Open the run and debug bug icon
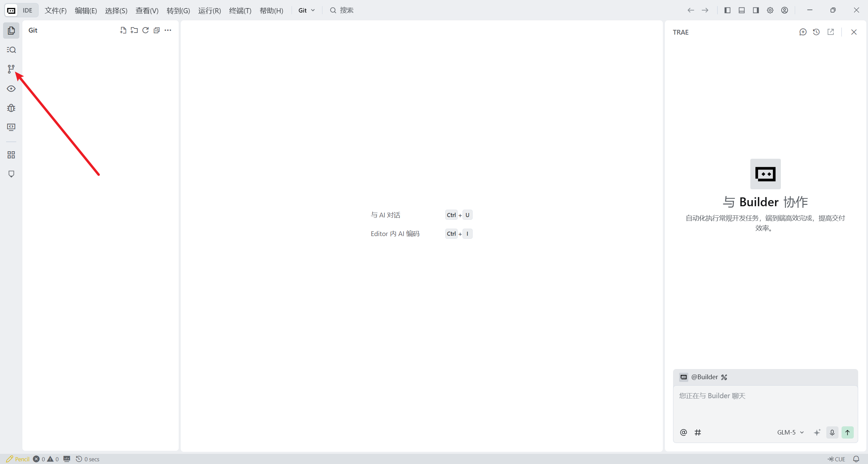This screenshot has height=464, width=868. [11, 108]
